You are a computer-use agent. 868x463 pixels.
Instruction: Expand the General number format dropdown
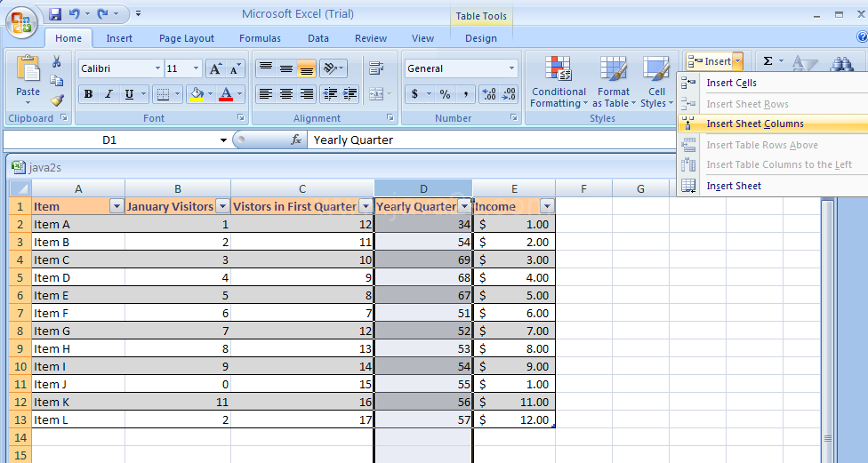(511, 68)
